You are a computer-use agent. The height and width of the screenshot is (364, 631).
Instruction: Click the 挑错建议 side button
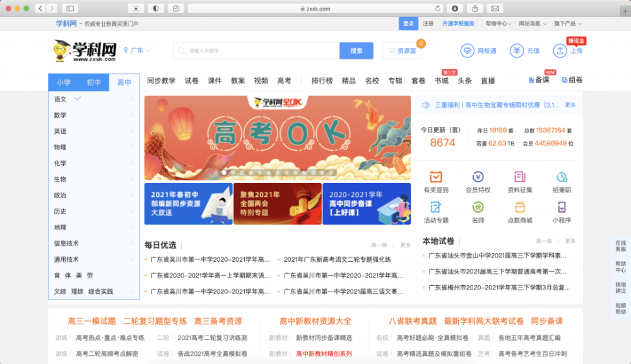tap(620, 288)
